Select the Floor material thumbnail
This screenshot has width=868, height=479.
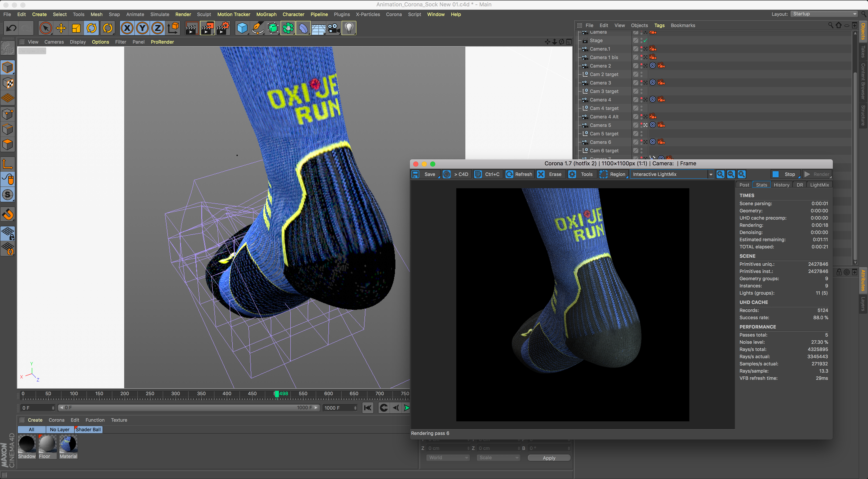point(47,443)
